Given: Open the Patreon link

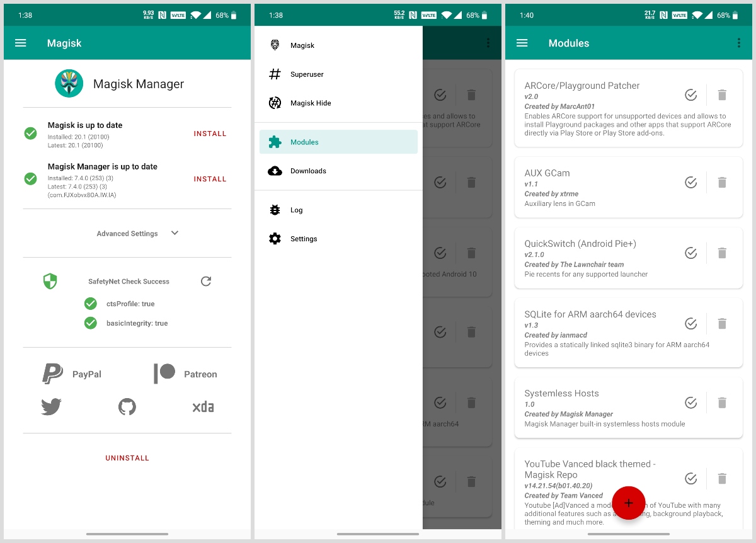Looking at the screenshot, I should (185, 374).
